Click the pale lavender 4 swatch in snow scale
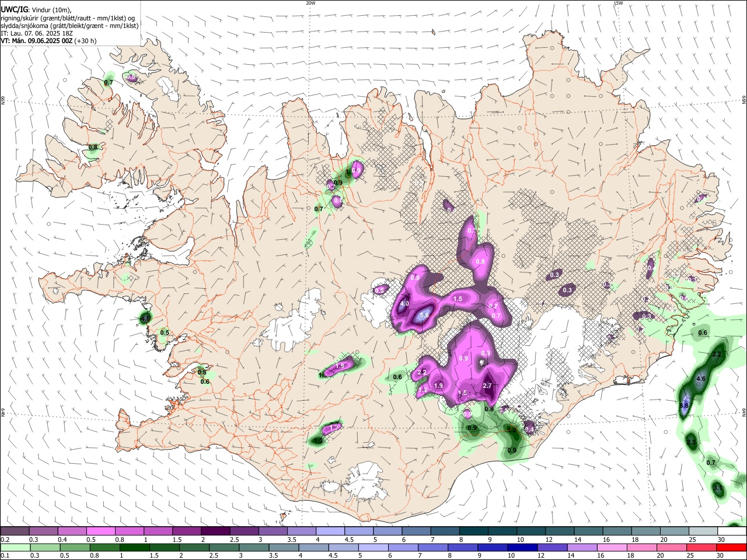747x560 pixels. pyautogui.click(x=330, y=531)
